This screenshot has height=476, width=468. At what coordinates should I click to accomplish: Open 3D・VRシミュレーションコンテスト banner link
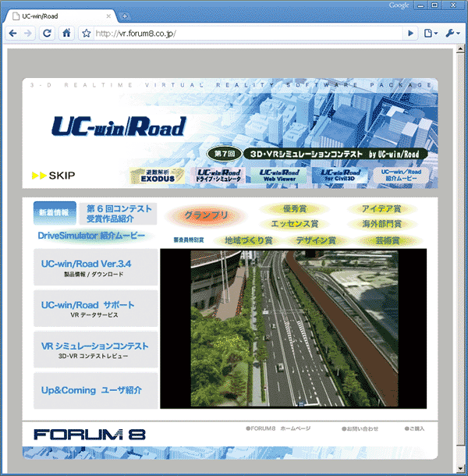(x=335, y=155)
